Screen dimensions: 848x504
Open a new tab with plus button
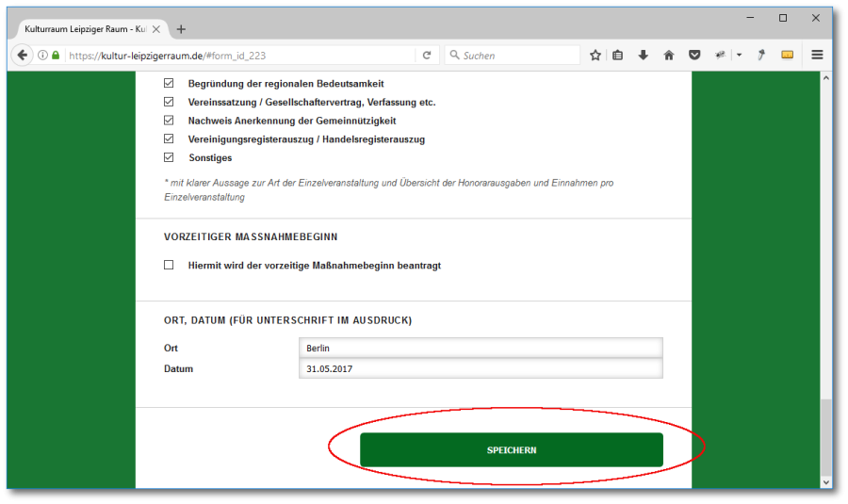[181, 29]
